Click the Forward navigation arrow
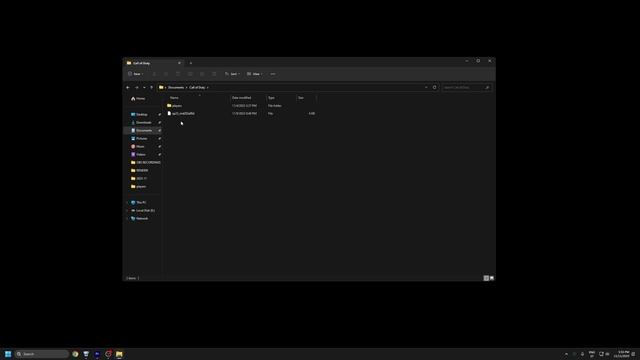Image resolution: width=640 pixels, height=360 pixels. pos(137,87)
